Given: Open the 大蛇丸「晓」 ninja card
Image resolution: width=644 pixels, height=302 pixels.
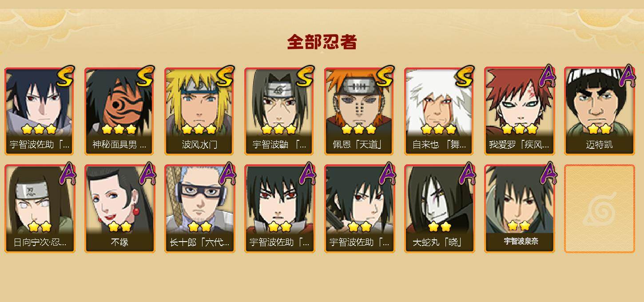Looking at the screenshot, I should [x=440, y=209].
